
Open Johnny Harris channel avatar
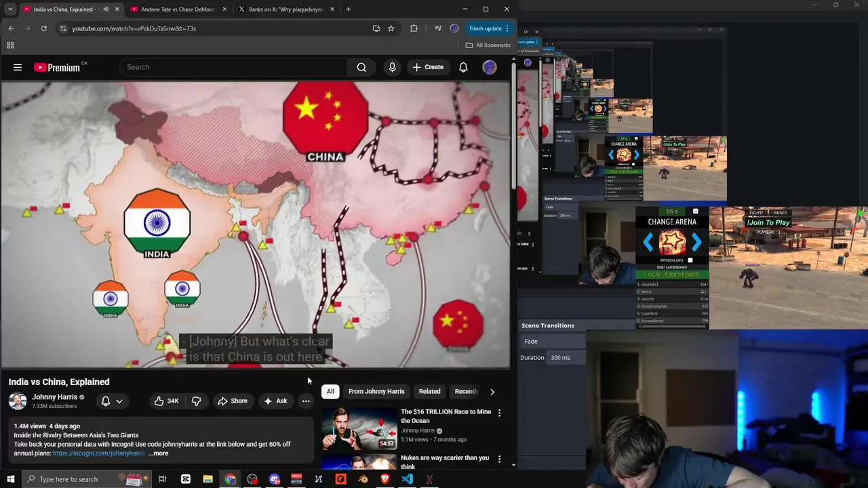click(x=18, y=401)
